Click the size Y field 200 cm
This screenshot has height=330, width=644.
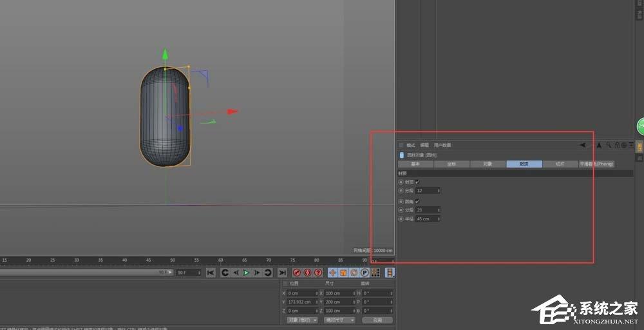coord(339,302)
